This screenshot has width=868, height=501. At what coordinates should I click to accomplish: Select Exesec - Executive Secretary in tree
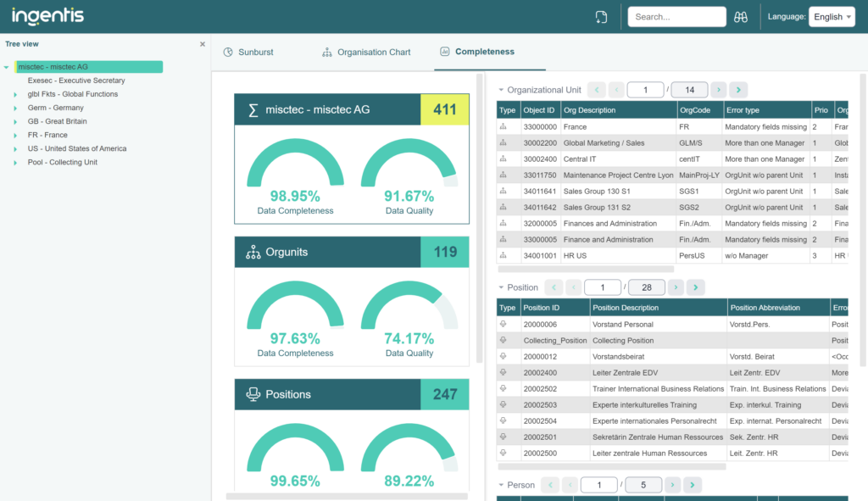(x=76, y=81)
